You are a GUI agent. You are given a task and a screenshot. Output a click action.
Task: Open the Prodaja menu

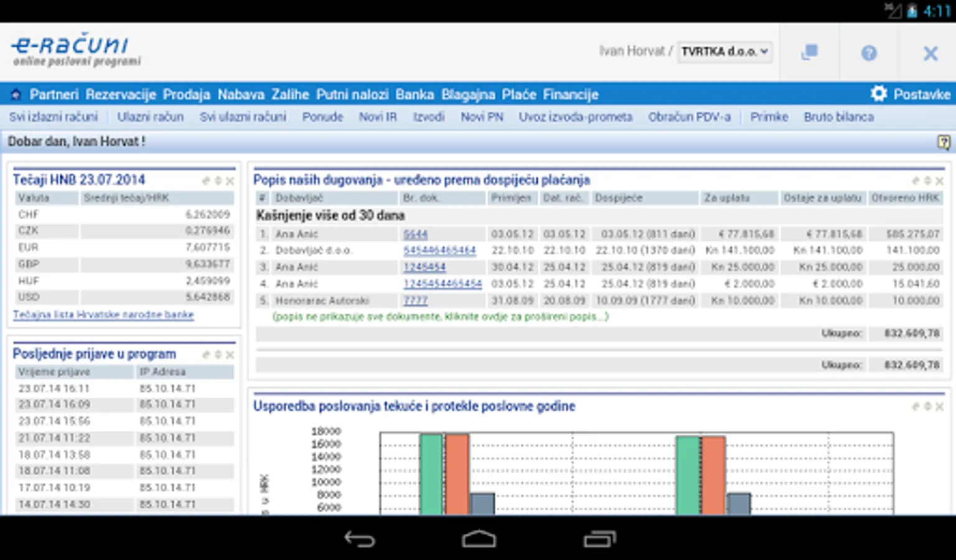pos(187,95)
